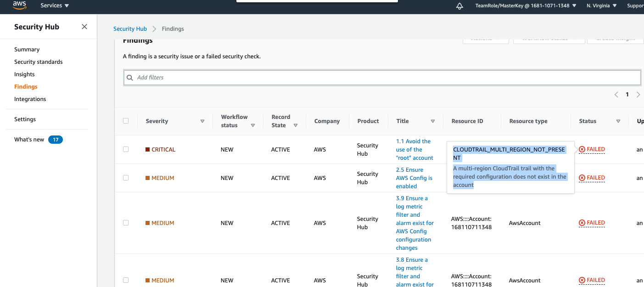644x287 pixels.
Task: Open Settings in the sidebar
Action: point(25,119)
